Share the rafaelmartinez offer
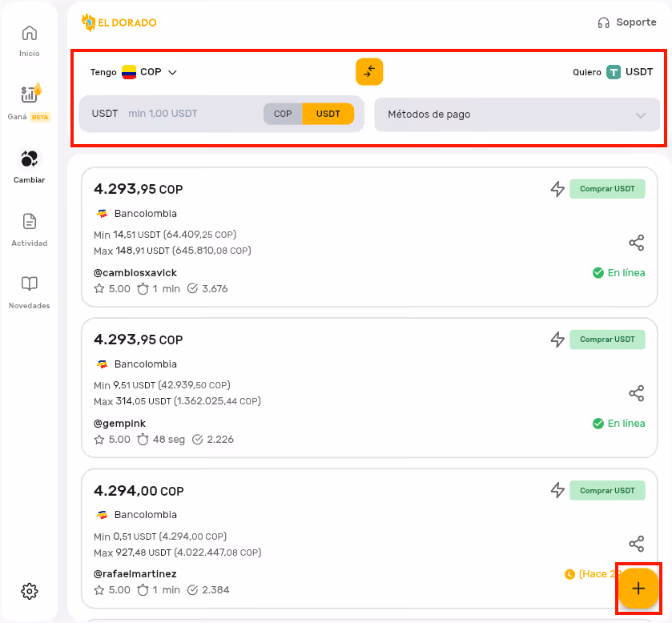This screenshot has height=623, width=672. [637, 543]
